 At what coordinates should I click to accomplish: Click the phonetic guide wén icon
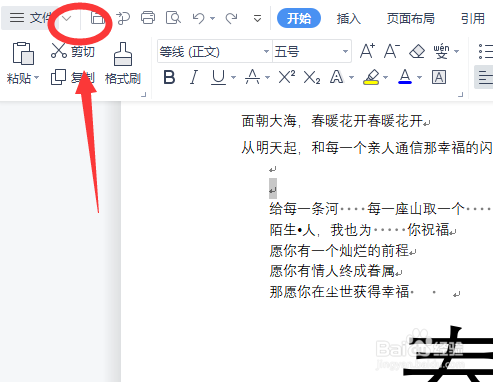(441, 51)
